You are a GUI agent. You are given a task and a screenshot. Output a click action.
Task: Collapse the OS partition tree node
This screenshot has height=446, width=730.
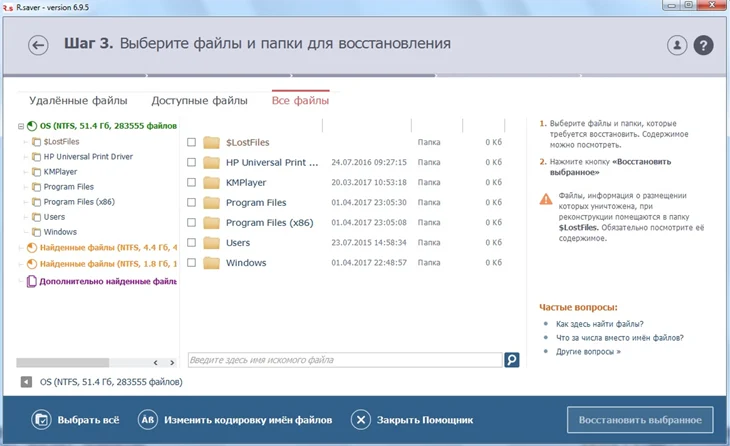point(21,126)
